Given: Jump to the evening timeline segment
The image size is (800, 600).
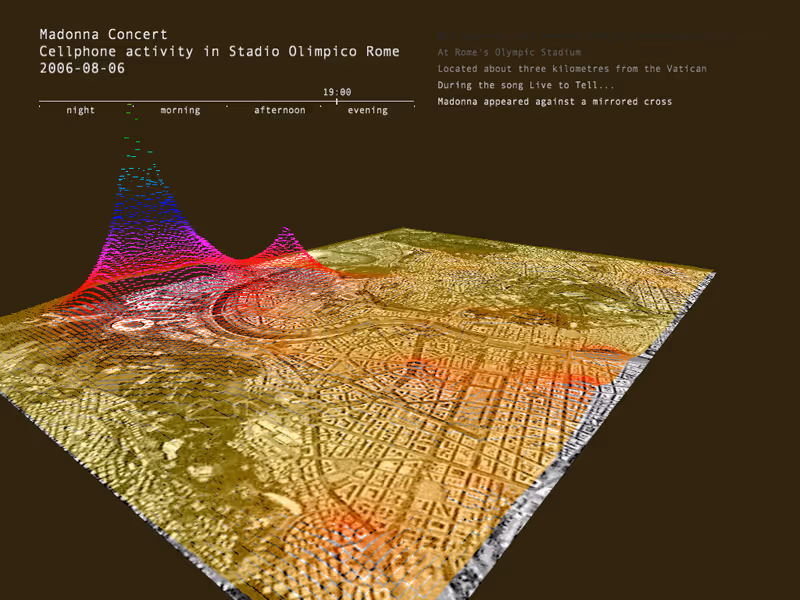Looking at the screenshot, I should click(x=367, y=110).
